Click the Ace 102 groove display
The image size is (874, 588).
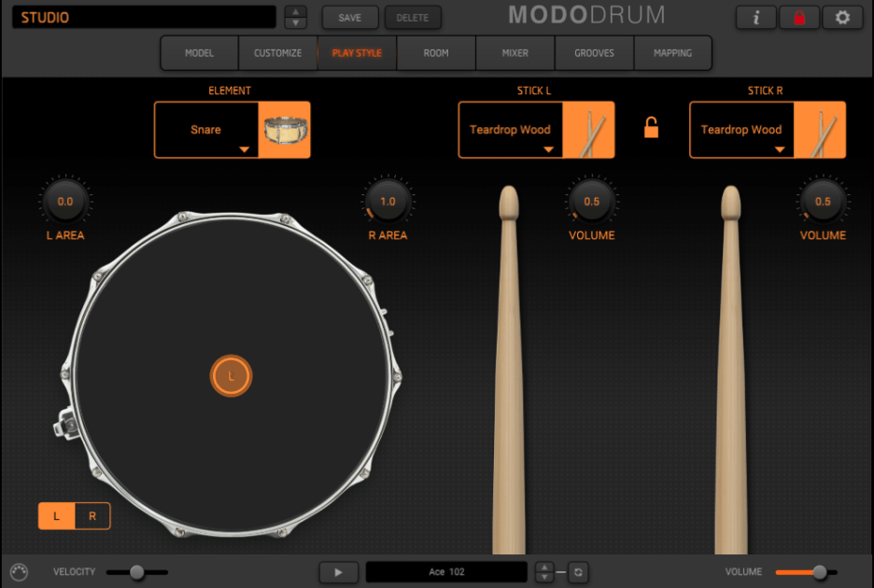[x=446, y=572]
